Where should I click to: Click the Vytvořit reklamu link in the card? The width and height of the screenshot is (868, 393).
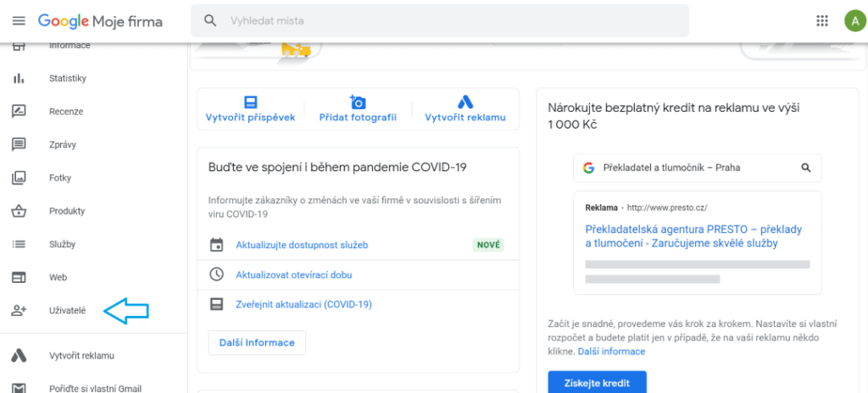click(x=465, y=118)
